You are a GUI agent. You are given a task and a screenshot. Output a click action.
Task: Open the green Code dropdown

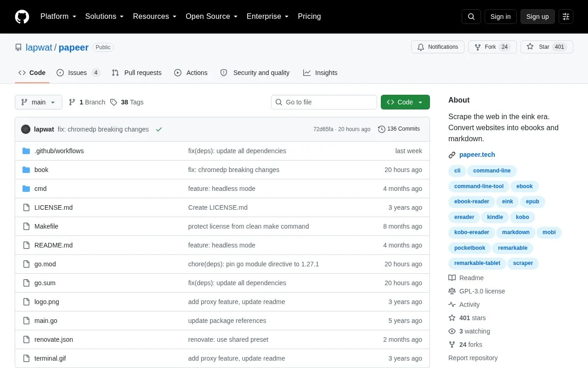point(405,102)
